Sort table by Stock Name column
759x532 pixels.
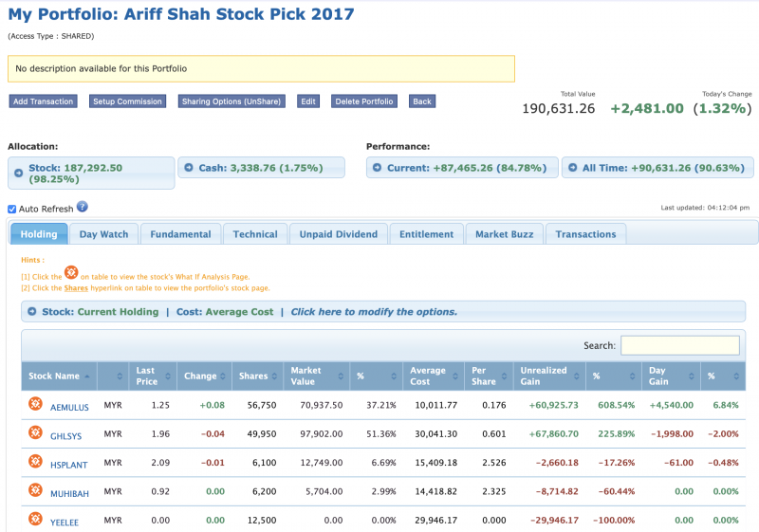[59, 376]
